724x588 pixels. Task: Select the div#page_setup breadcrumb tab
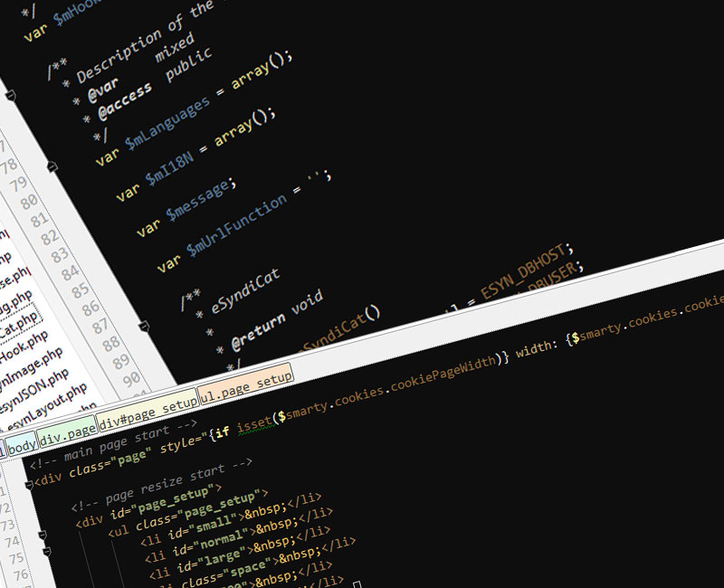(148, 413)
